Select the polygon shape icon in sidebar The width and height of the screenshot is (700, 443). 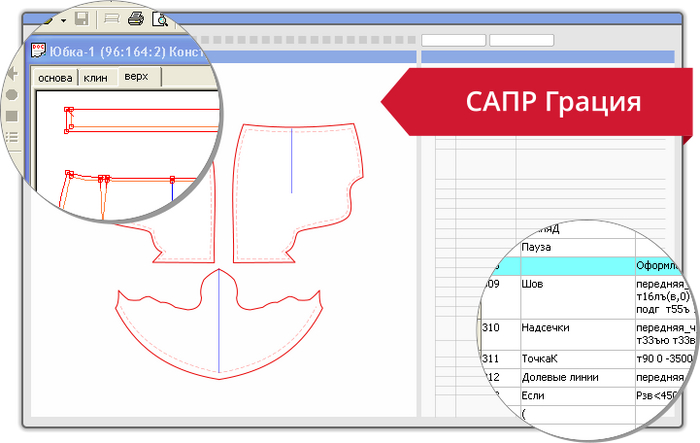coord(12,95)
